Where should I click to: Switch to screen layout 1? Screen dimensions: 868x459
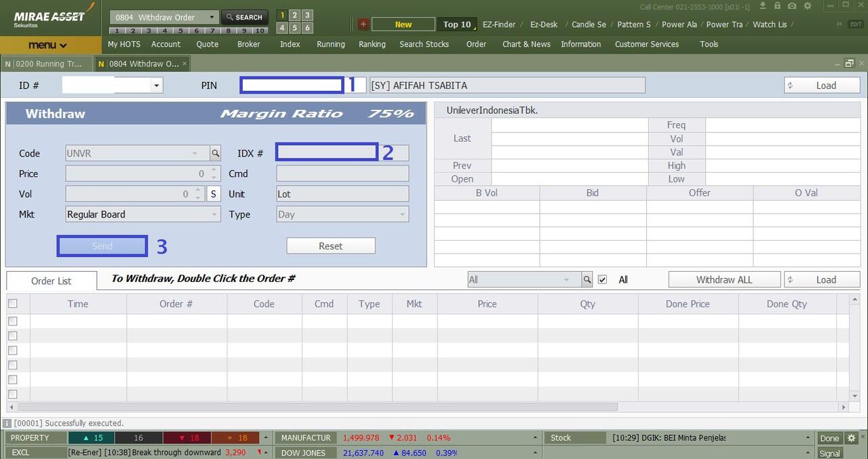(x=282, y=16)
